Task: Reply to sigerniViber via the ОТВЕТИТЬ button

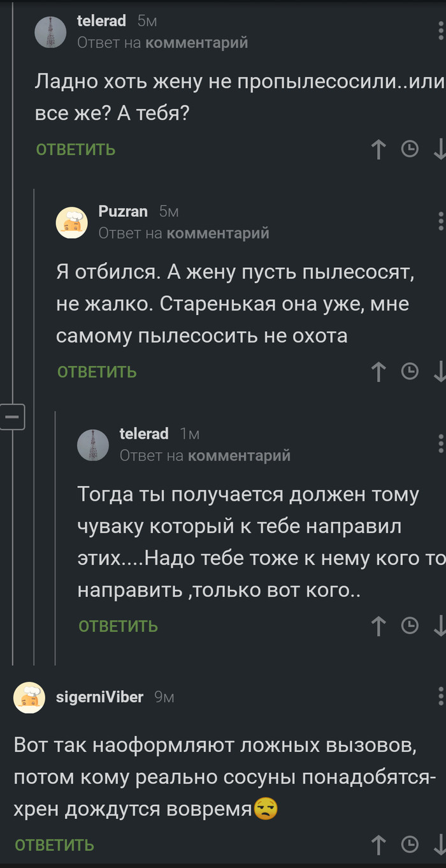Action: [54, 844]
